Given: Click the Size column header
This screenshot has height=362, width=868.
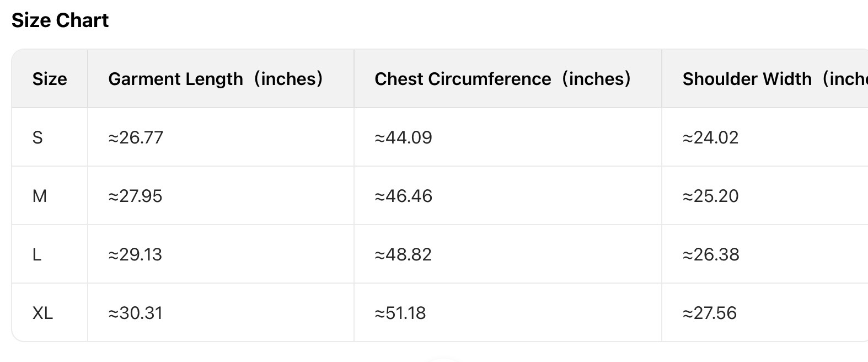Looking at the screenshot, I should click(50, 79).
